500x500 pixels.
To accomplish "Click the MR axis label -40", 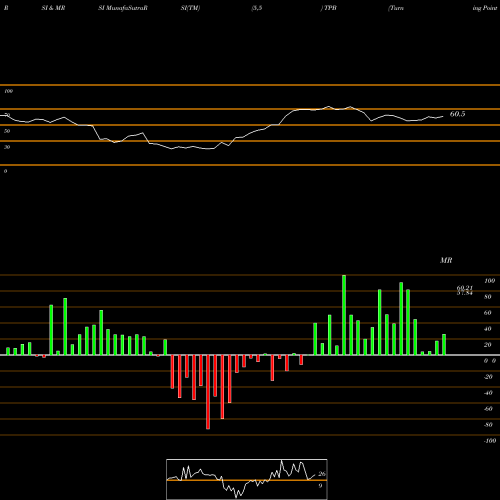I will point(488,393).
